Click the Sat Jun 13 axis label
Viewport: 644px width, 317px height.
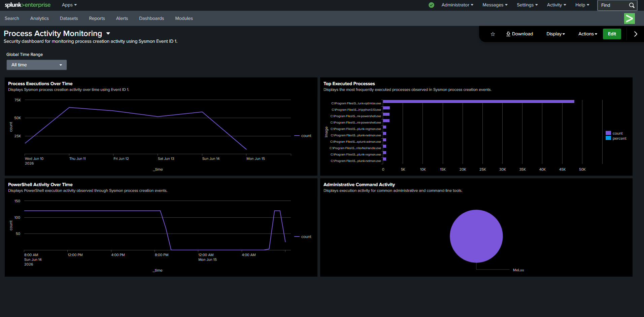click(x=166, y=159)
